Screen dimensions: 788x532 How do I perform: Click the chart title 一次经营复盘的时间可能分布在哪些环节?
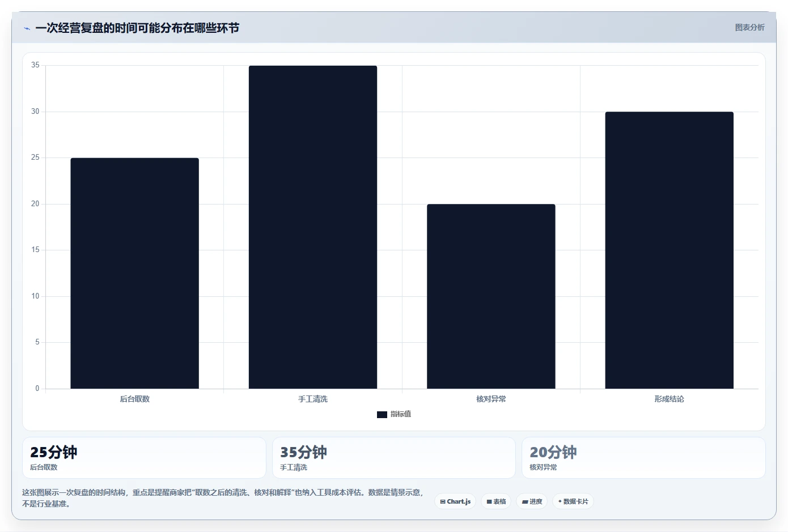tap(137, 28)
